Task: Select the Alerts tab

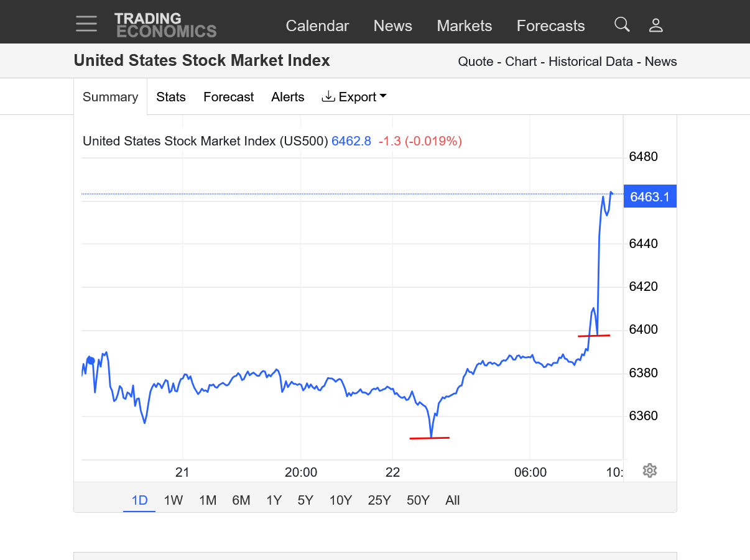Action: (x=288, y=97)
